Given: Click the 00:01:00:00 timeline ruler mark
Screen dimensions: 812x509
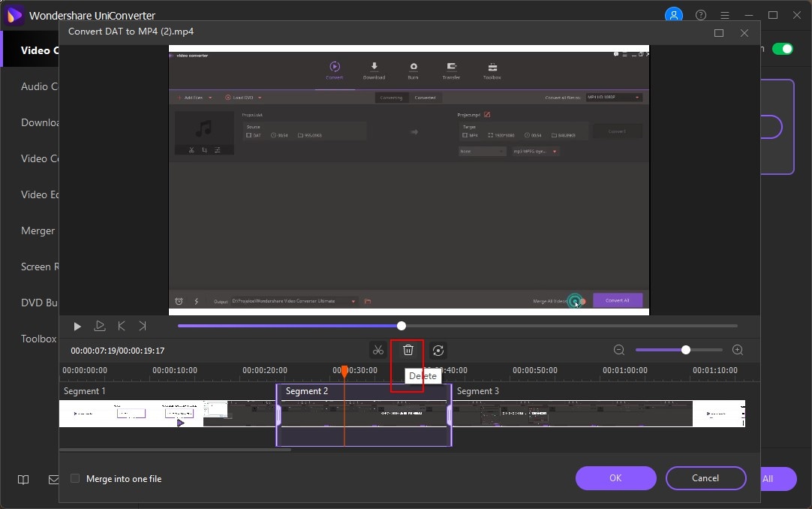Looking at the screenshot, I should (x=625, y=370).
